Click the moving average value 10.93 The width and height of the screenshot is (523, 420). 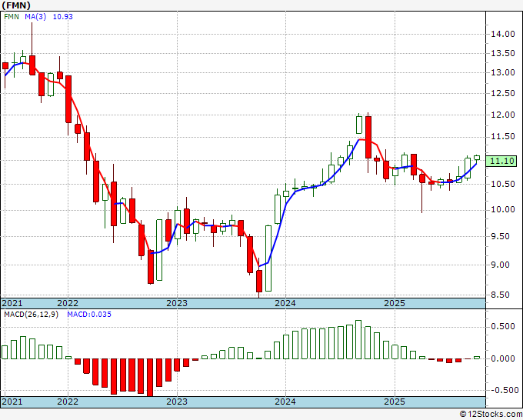coord(63,17)
